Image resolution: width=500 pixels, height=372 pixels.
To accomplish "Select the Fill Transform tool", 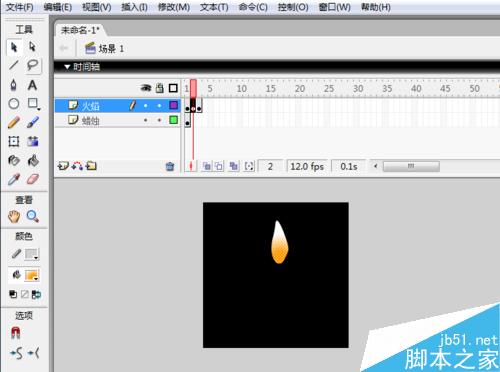I will (x=32, y=141).
